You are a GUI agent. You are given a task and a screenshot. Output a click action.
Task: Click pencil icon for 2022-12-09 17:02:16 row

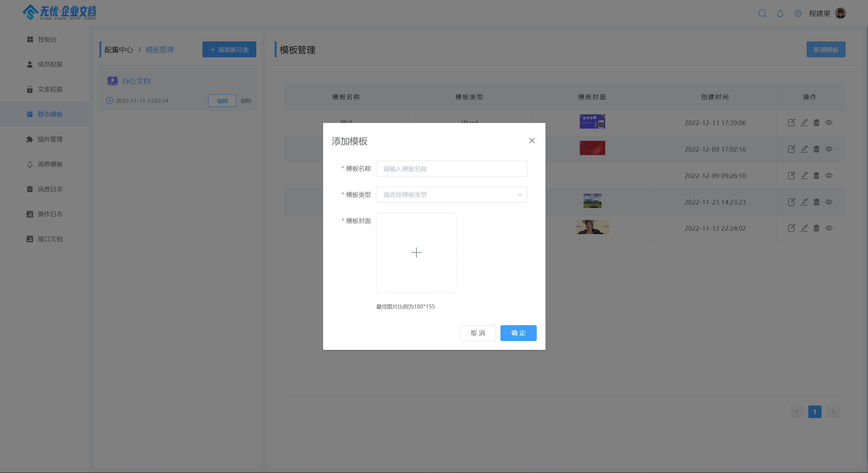tap(804, 149)
